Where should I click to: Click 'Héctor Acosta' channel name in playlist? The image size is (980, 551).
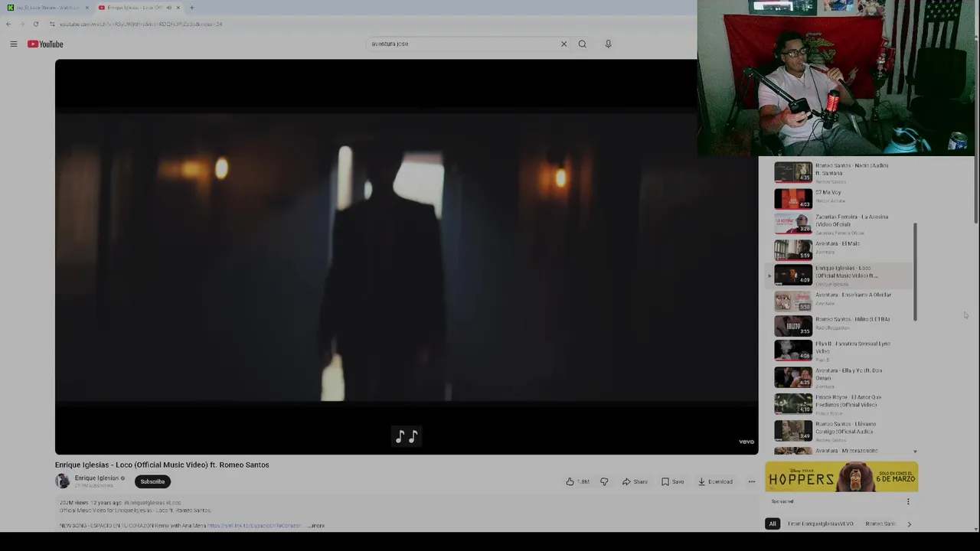click(x=830, y=201)
